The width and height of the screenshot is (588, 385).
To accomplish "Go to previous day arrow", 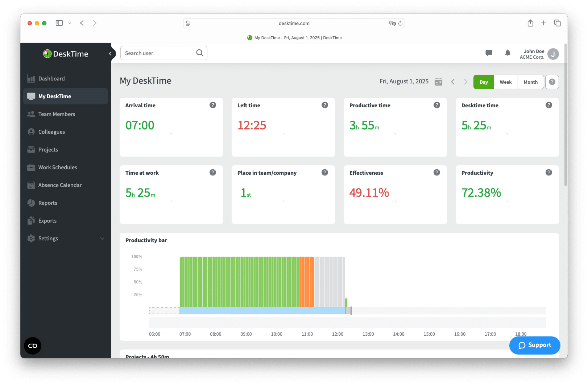I will pos(453,82).
